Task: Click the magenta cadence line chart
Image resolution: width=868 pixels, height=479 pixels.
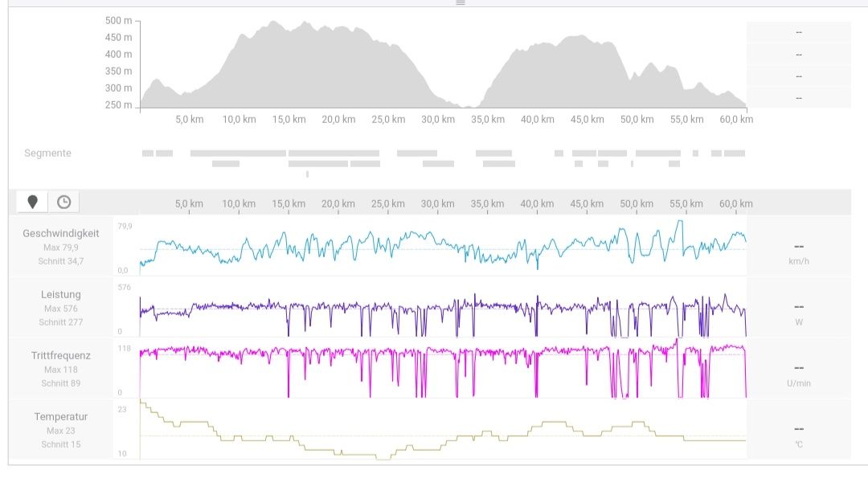Action: pos(443,368)
